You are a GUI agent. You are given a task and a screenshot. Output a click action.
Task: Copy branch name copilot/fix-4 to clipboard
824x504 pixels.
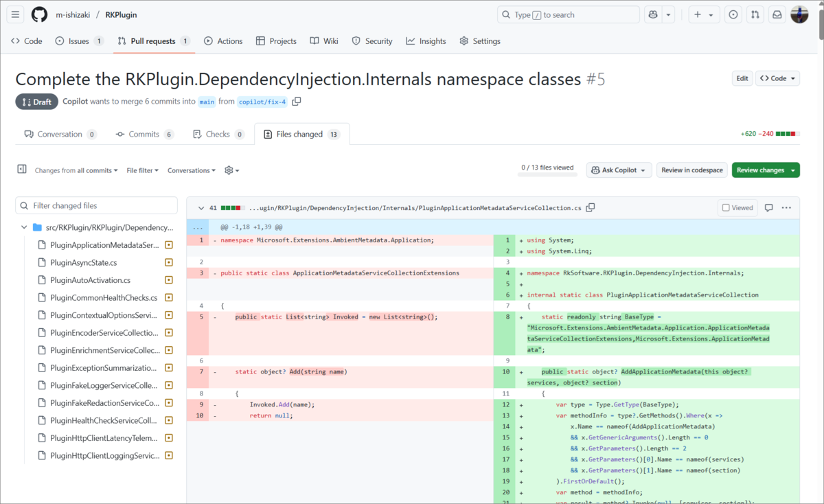coord(297,102)
